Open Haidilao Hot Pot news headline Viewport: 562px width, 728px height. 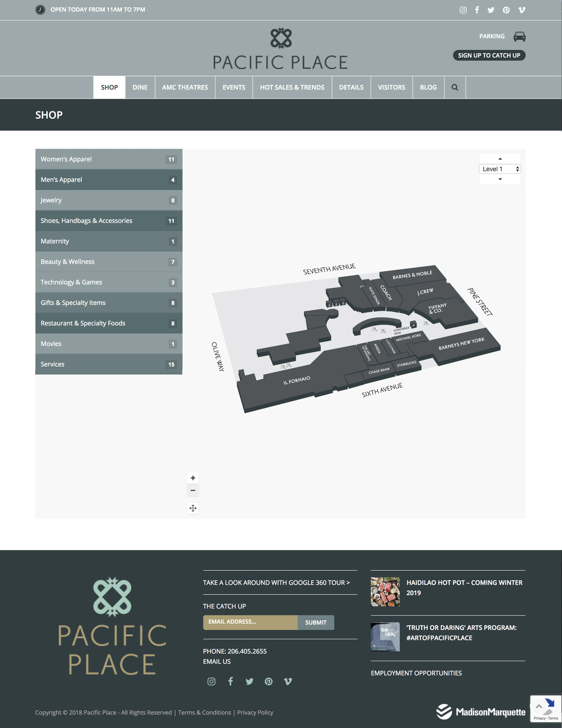(x=464, y=588)
